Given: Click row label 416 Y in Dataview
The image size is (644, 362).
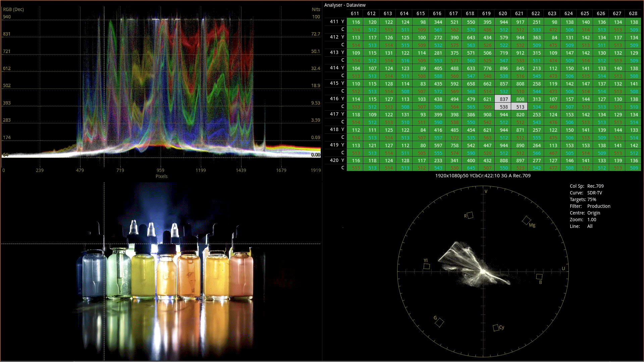Looking at the screenshot, I should pyautogui.click(x=337, y=99).
